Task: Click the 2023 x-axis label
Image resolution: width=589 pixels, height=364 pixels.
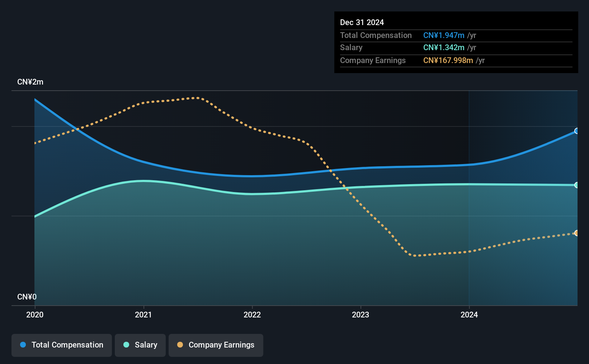Action: [x=361, y=315]
